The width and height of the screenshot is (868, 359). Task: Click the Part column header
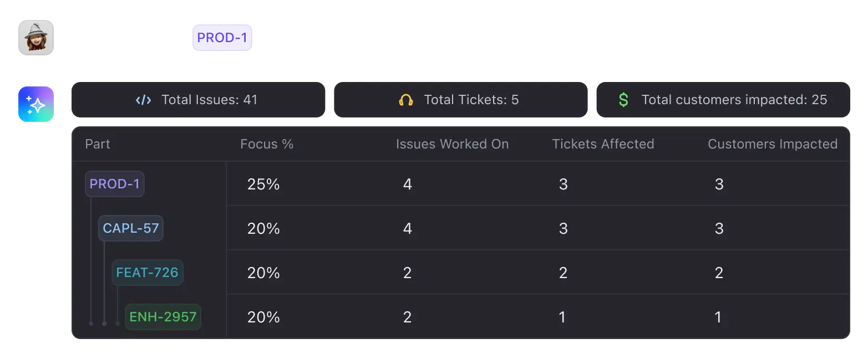coord(98,144)
